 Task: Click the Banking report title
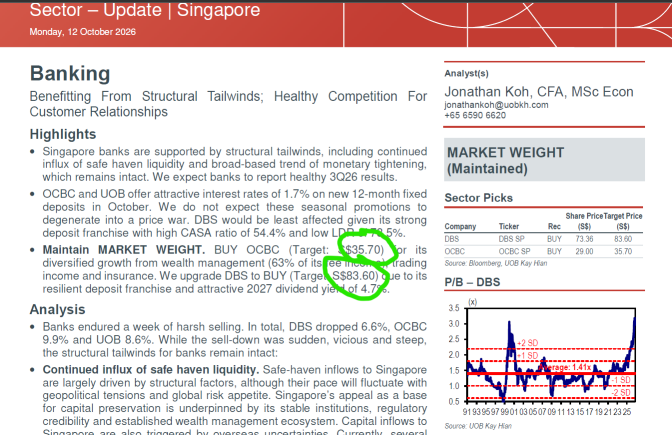coord(70,73)
